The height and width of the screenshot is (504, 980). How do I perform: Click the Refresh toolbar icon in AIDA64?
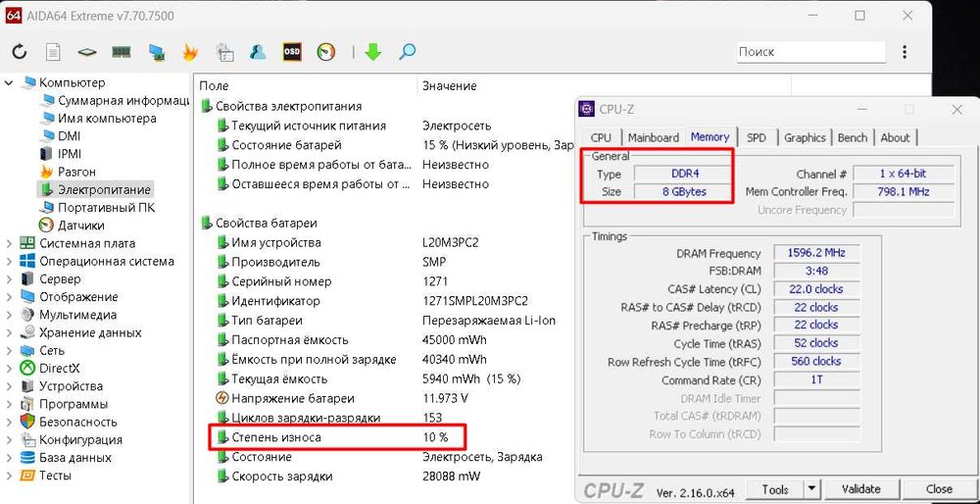pyautogui.click(x=20, y=52)
